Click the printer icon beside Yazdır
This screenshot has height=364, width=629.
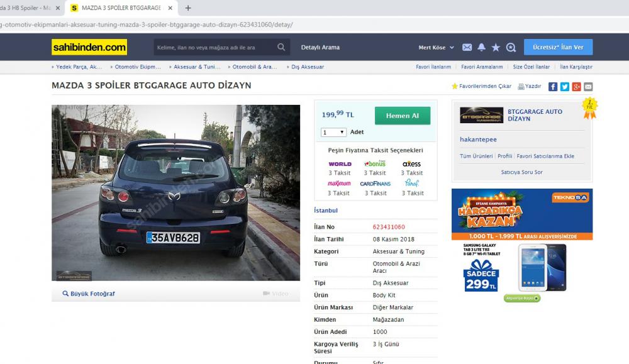(x=521, y=86)
